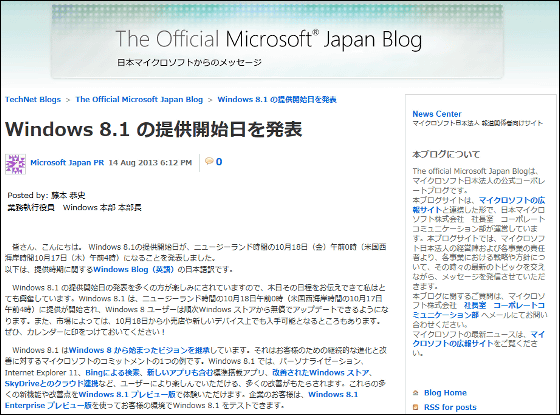
Task: Click the News Center description text below link
Action: [478, 123]
